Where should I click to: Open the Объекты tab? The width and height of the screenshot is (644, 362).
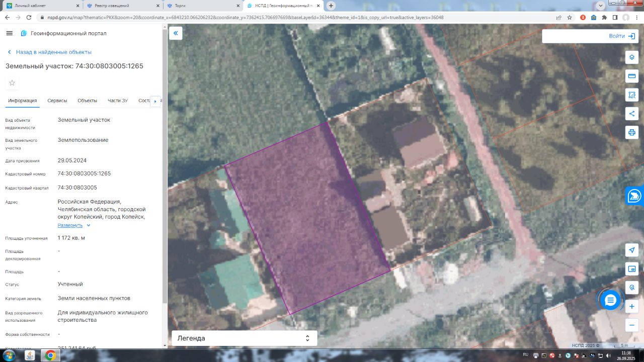[x=88, y=101]
